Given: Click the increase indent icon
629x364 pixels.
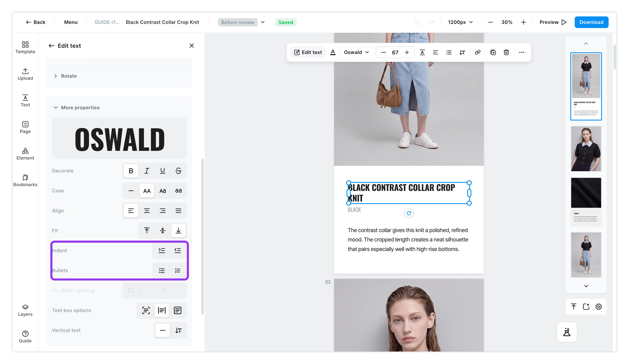Looking at the screenshot, I should 162,251.
